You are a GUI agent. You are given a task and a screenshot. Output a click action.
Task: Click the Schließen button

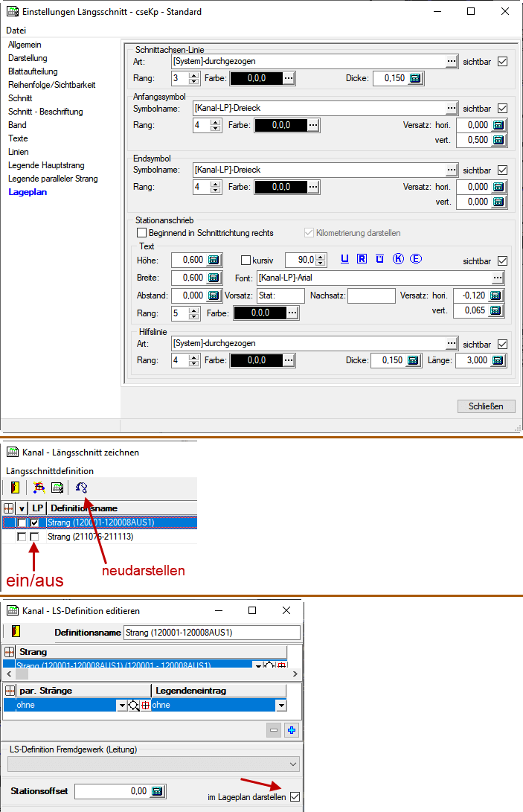tap(486, 406)
